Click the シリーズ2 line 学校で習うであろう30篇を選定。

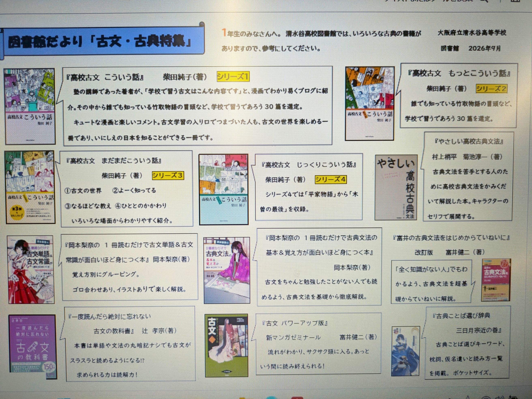click(449, 118)
